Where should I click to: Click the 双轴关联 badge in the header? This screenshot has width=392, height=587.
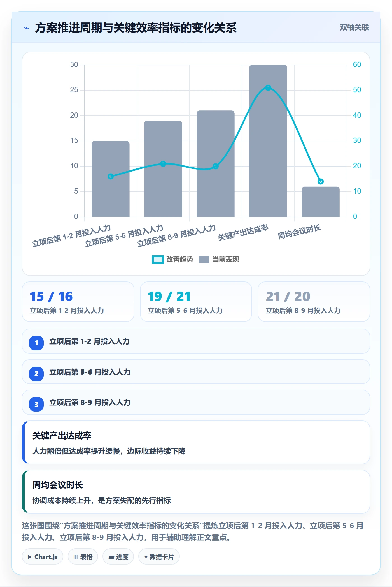click(x=354, y=27)
